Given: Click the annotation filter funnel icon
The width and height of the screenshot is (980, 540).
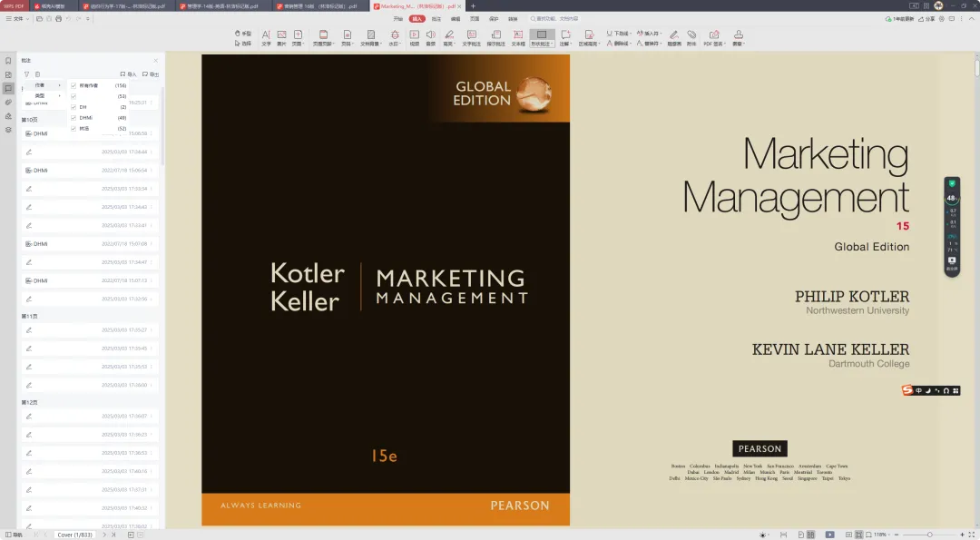Looking at the screenshot, I should [26, 74].
